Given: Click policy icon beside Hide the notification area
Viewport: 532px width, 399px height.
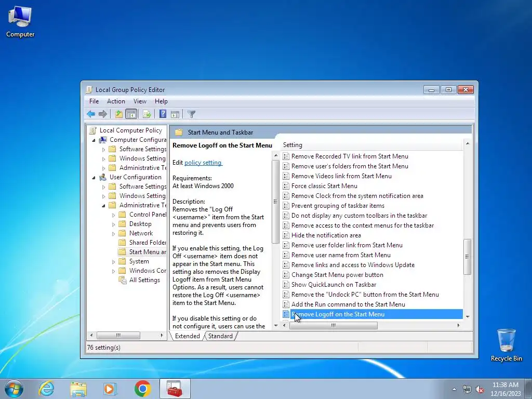Looking at the screenshot, I should pyautogui.click(x=286, y=235).
